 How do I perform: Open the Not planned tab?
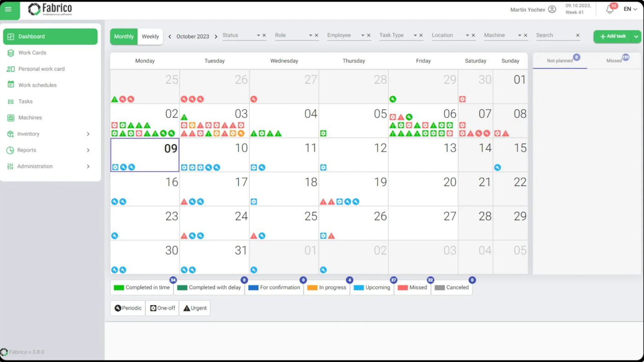click(560, 61)
